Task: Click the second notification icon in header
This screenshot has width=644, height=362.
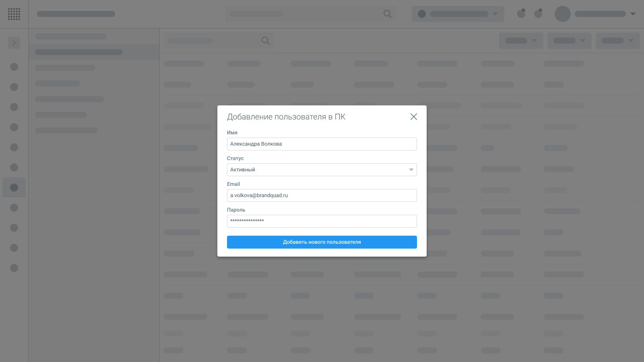Action: (x=538, y=14)
